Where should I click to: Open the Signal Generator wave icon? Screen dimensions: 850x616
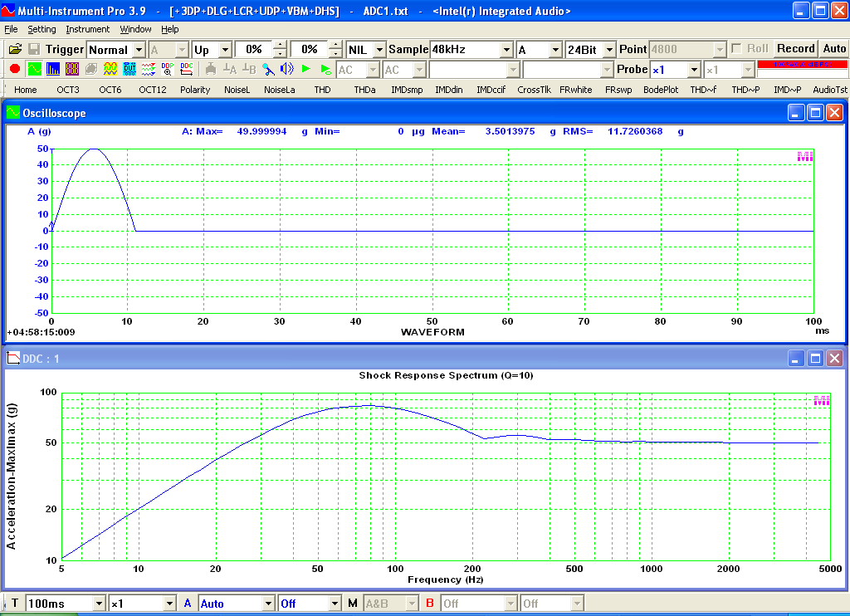pyautogui.click(x=110, y=69)
